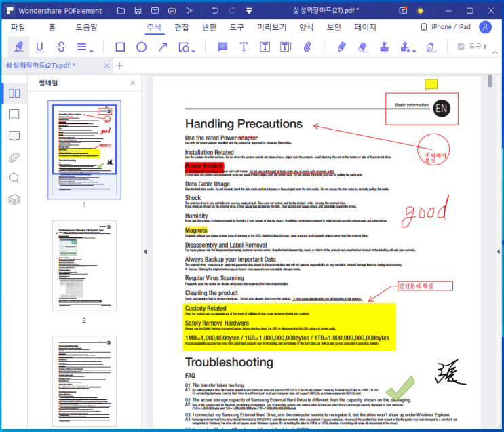Expand the hidden toolbar tools chevron

coord(485,47)
